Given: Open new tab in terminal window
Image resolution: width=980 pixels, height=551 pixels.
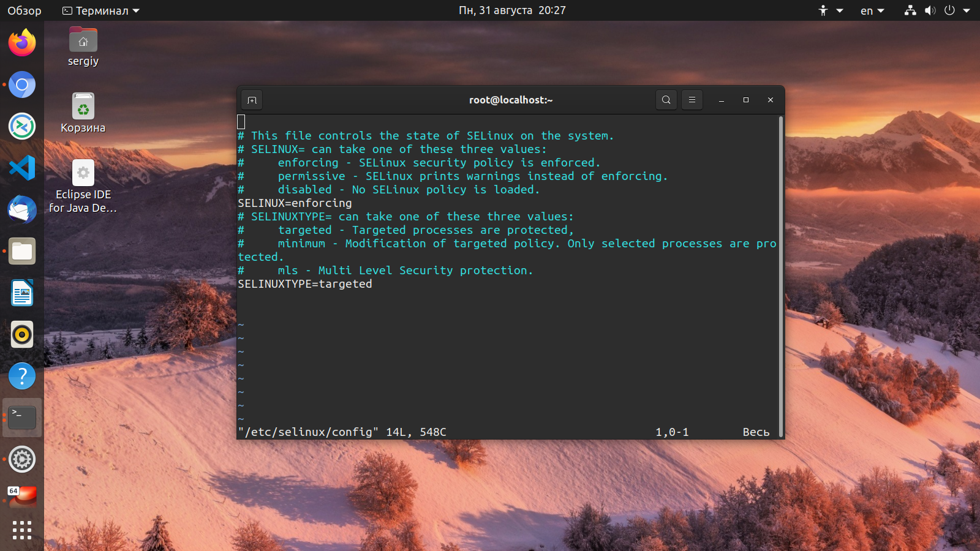Looking at the screenshot, I should click(252, 100).
